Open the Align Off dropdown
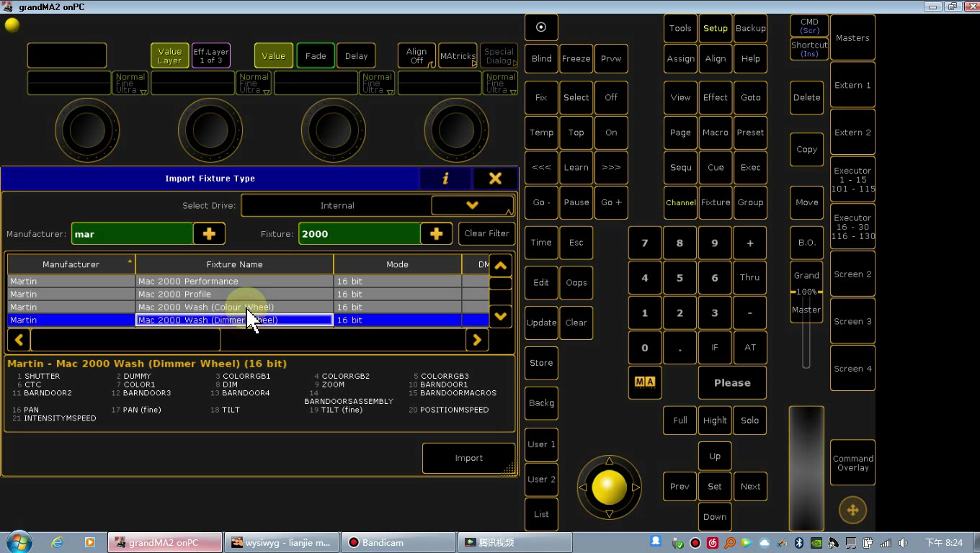Image resolution: width=980 pixels, height=553 pixels. pyautogui.click(x=416, y=55)
